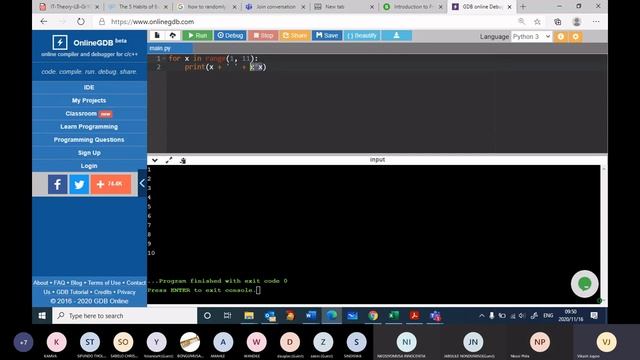The height and width of the screenshot is (360, 640).
Task: Beautify the source code
Action: click(x=362, y=36)
